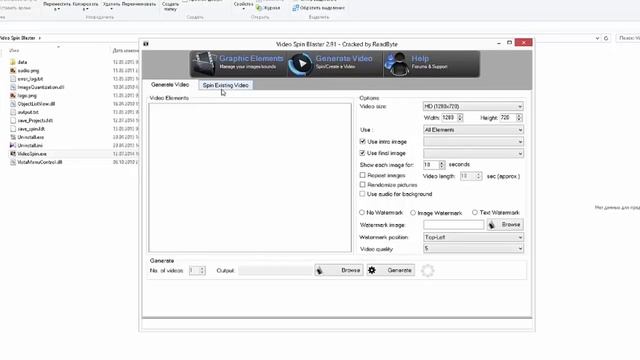Screen dimensions: 640x360
Task: Click the hand icon on the output Browse button
Action: 320,270
